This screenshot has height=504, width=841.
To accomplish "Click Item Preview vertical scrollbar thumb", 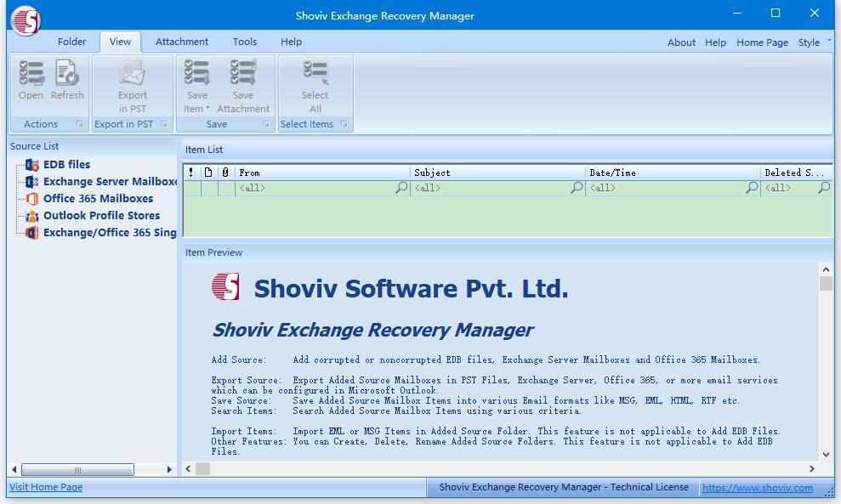I will coord(826,283).
